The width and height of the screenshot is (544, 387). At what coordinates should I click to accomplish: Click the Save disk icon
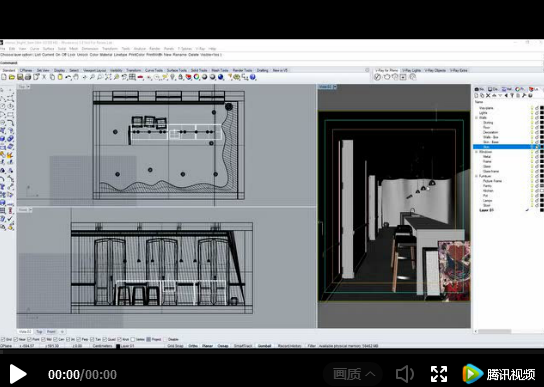coord(20,77)
